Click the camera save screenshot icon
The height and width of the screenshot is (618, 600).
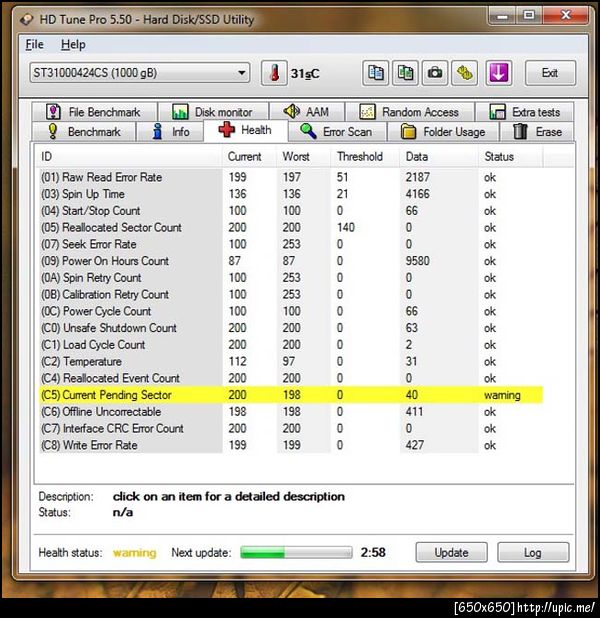tap(435, 73)
